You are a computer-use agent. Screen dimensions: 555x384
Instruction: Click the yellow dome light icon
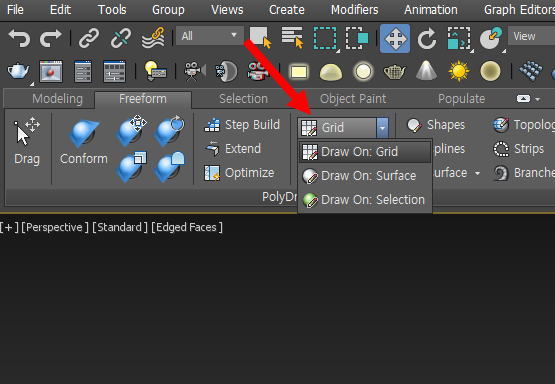331,72
